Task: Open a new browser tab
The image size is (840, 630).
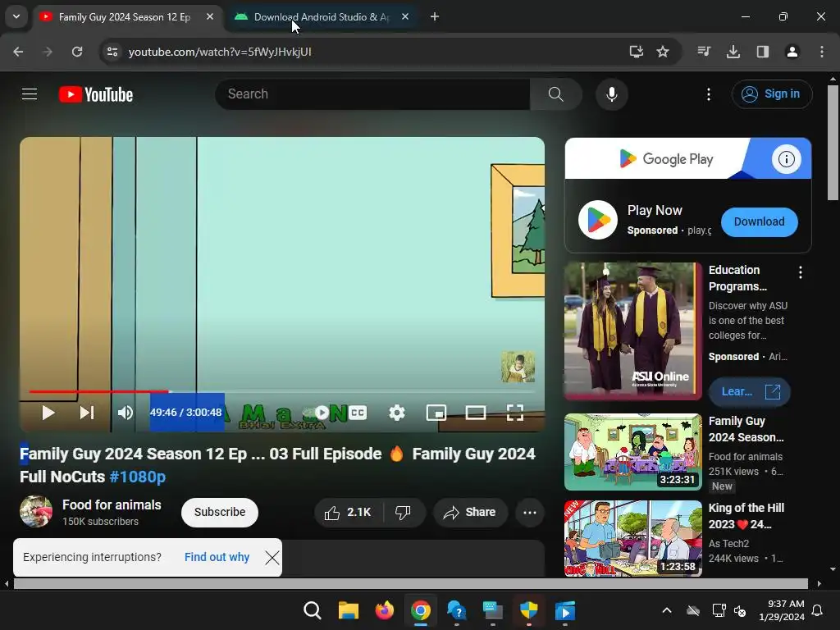Action: (x=435, y=16)
